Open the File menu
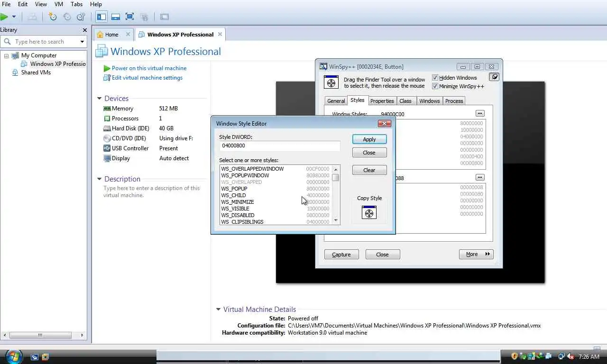 6,4
